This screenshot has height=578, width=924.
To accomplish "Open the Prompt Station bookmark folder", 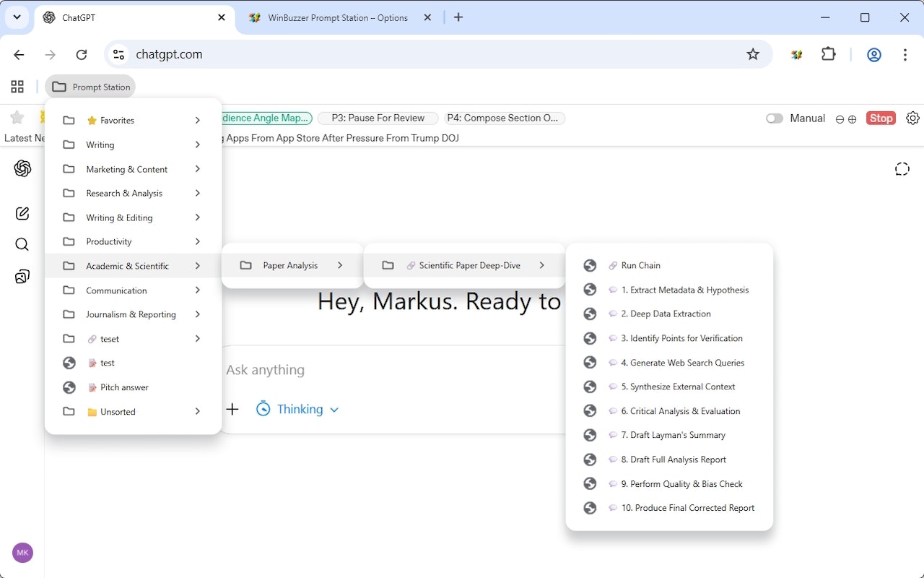I will (90, 87).
